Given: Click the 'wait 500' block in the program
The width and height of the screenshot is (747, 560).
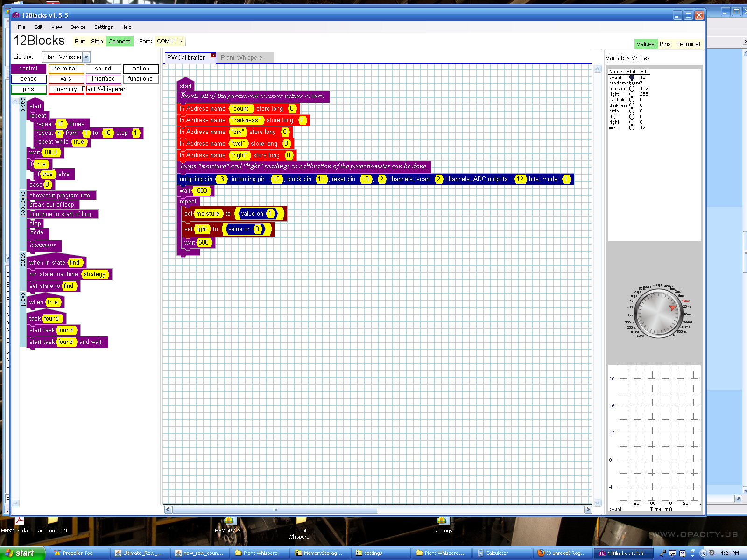Looking at the screenshot, I should [197, 243].
